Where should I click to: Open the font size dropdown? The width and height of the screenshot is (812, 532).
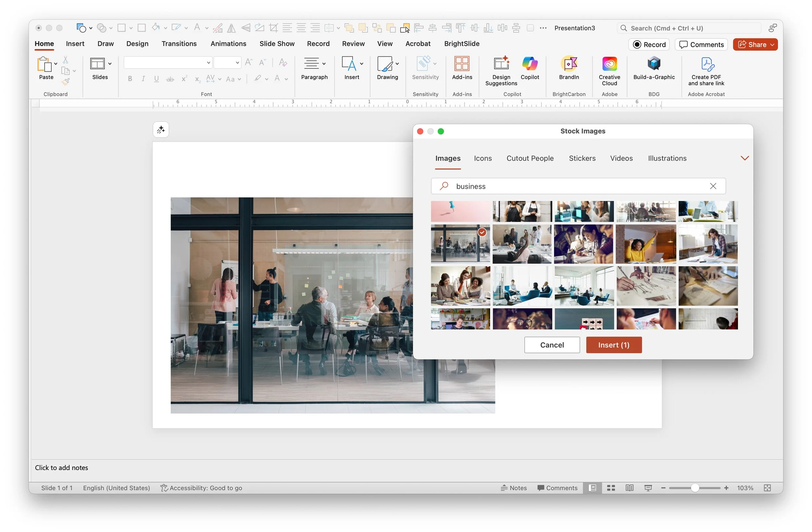237,63
